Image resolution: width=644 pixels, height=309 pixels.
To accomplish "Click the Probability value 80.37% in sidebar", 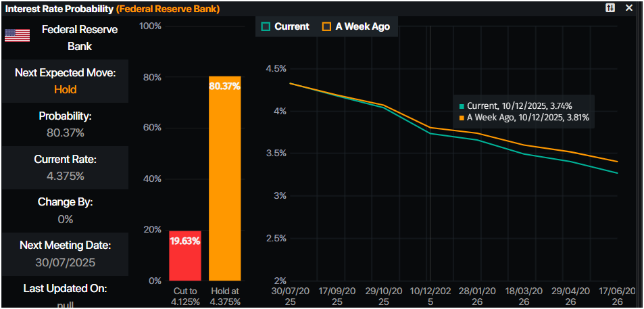I will tap(66, 133).
